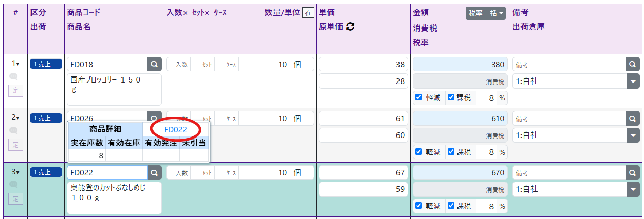Screen dimensions: 644x219
Task: Click the 在 stock icon in header
Action: coord(308,13)
